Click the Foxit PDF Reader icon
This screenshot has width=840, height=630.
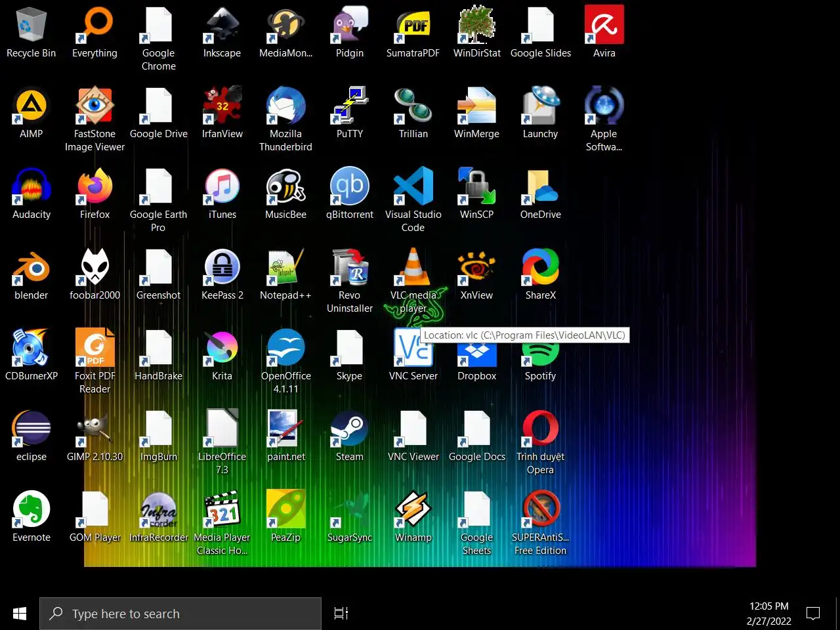(94, 348)
